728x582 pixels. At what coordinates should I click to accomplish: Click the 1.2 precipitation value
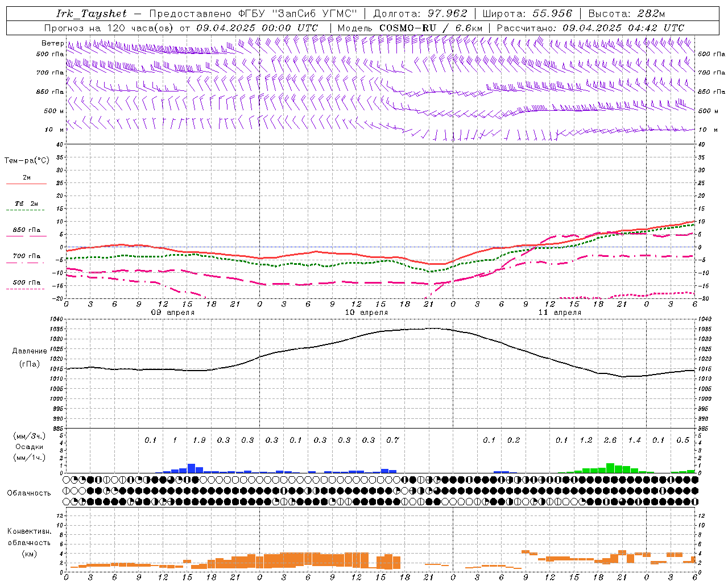586,440
